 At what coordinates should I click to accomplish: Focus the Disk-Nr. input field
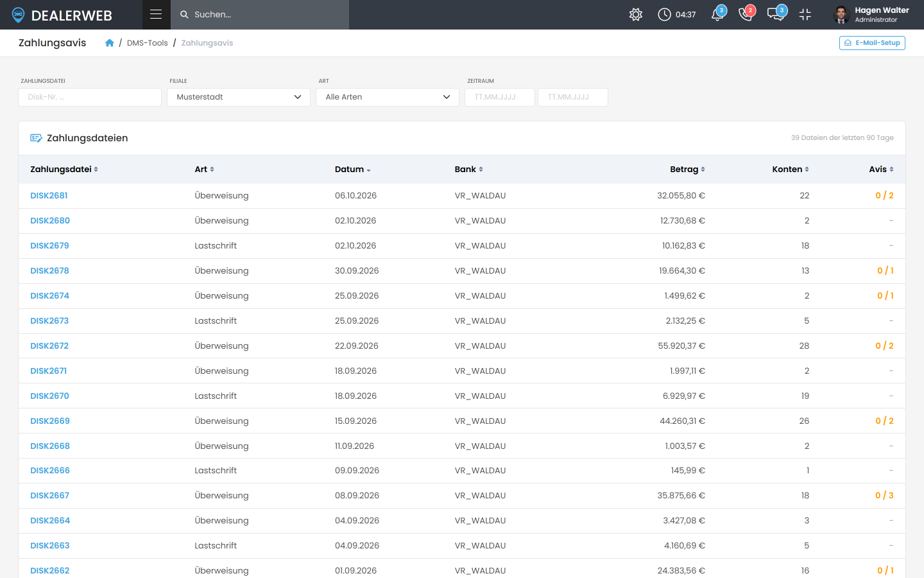(90, 97)
